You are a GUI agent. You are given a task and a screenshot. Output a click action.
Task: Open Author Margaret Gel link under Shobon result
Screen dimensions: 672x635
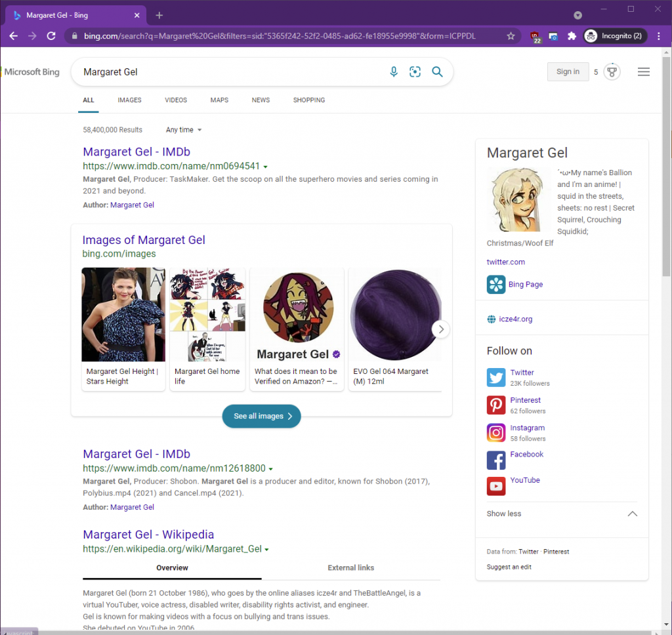(x=132, y=507)
